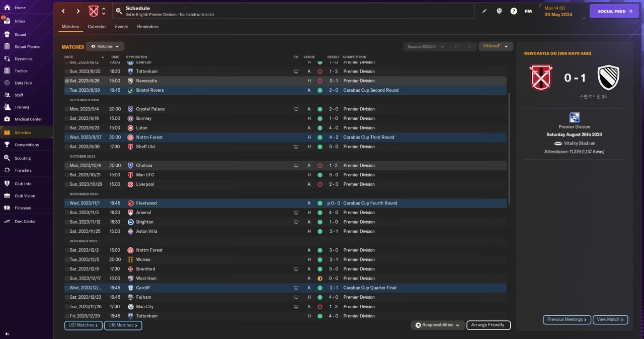Image resolution: width=644 pixels, height=339 pixels.
Task: Toggle selection circle on Liverpool row
Action: click(x=67, y=184)
